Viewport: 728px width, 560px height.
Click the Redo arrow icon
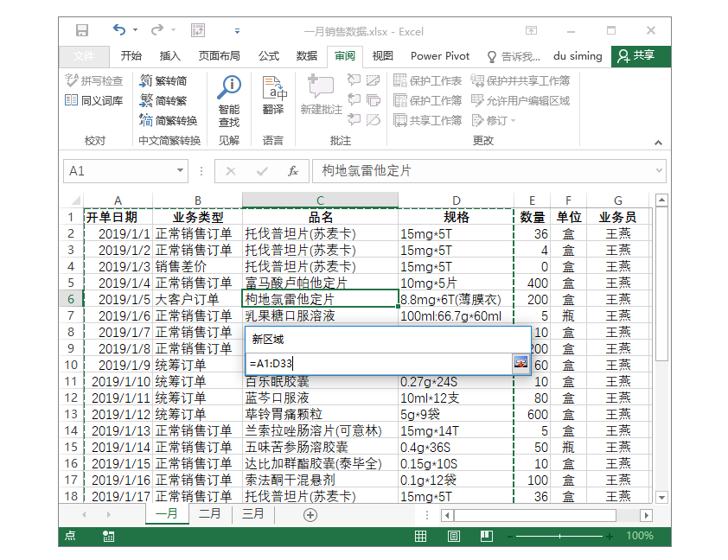click(x=157, y=30)
